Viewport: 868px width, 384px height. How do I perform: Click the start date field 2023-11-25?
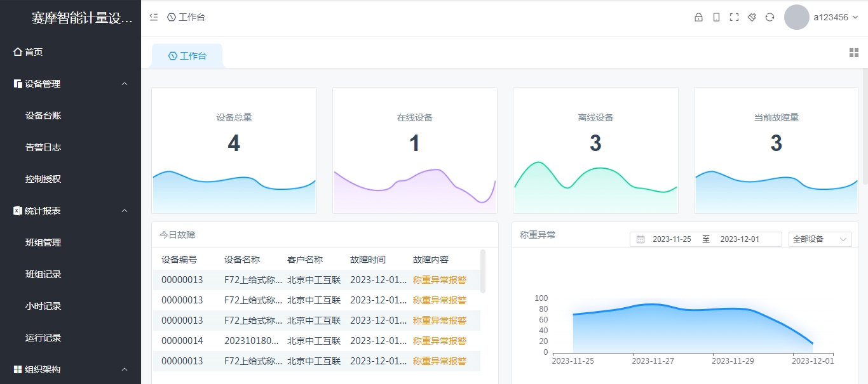point(672,239)
